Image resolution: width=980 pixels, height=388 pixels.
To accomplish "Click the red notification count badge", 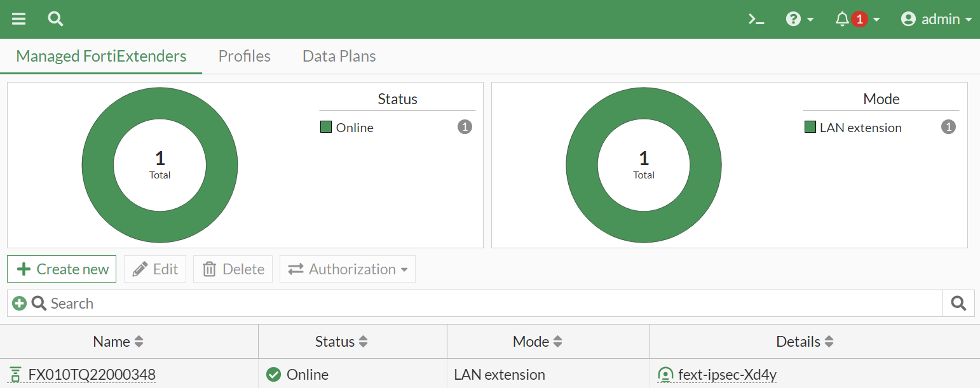I will pyautogui.click(x=859, y=19).
